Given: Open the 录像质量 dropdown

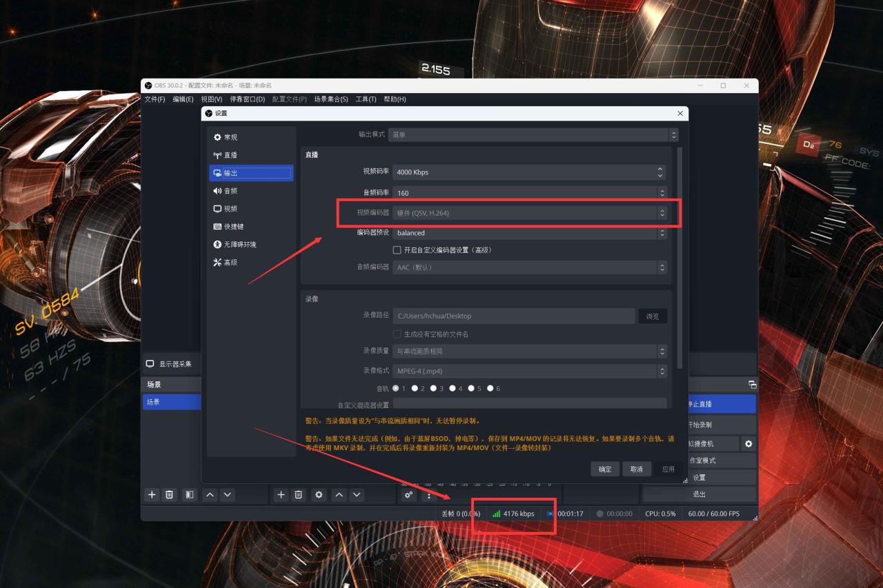Looking at the screenshot, I should coord(530,351).
